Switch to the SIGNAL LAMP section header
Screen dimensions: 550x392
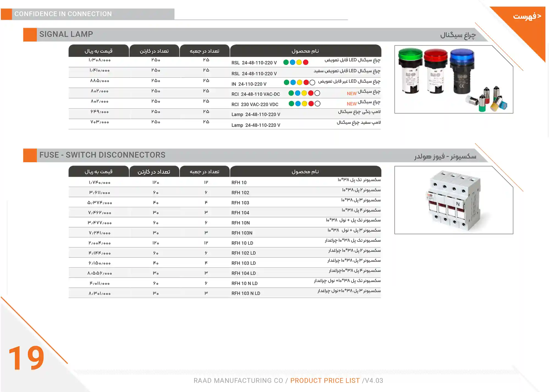(67, 34)
